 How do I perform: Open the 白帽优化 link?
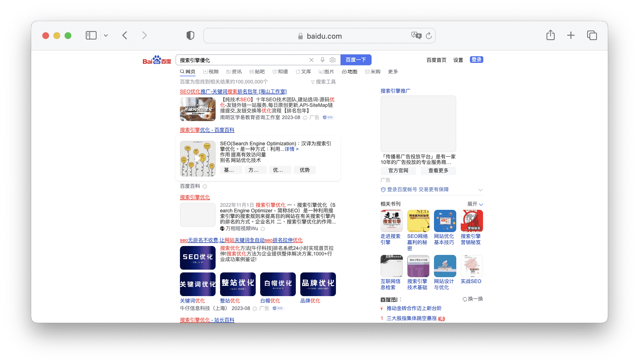pyautogui.click(x=270, y=301)
